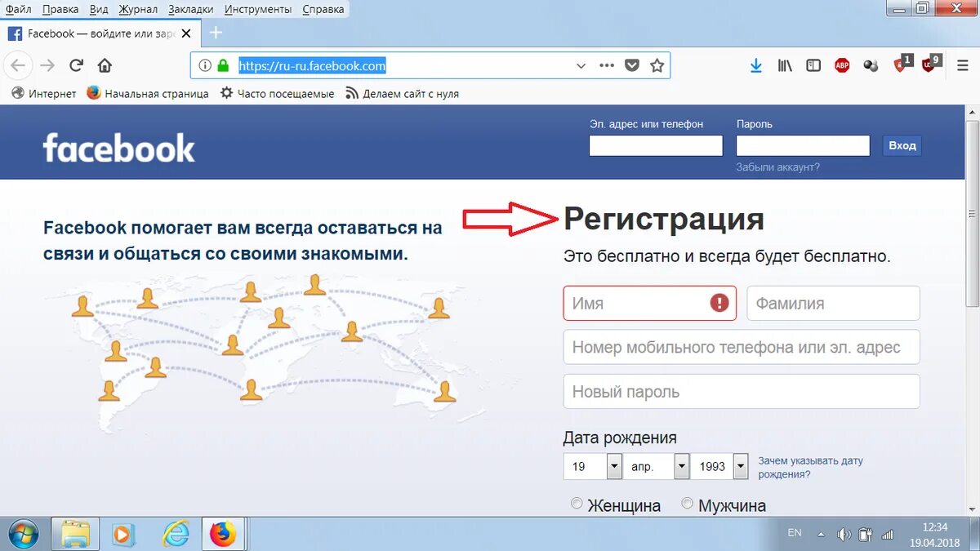Click the Забыли аккаунт? link
Viewport: 980px width, 551px height.
pos(777,167)
